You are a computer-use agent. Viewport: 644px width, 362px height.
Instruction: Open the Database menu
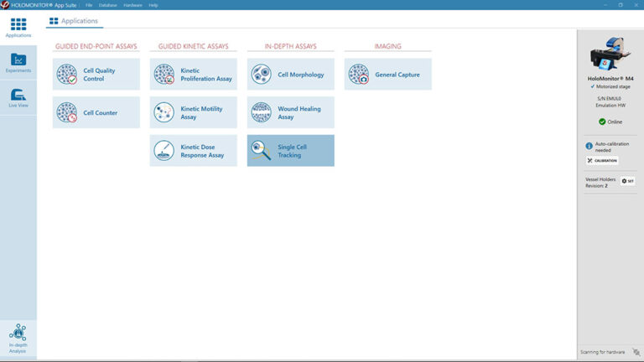107,5
